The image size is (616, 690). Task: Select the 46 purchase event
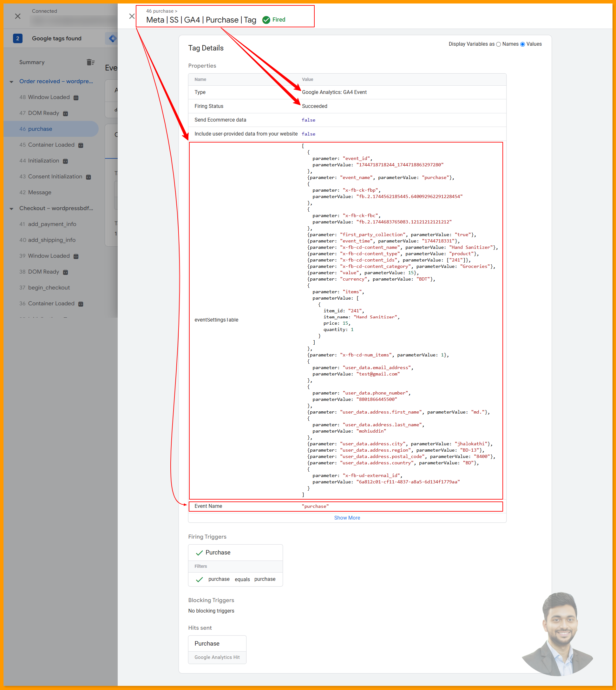click(x=40, y=129)
